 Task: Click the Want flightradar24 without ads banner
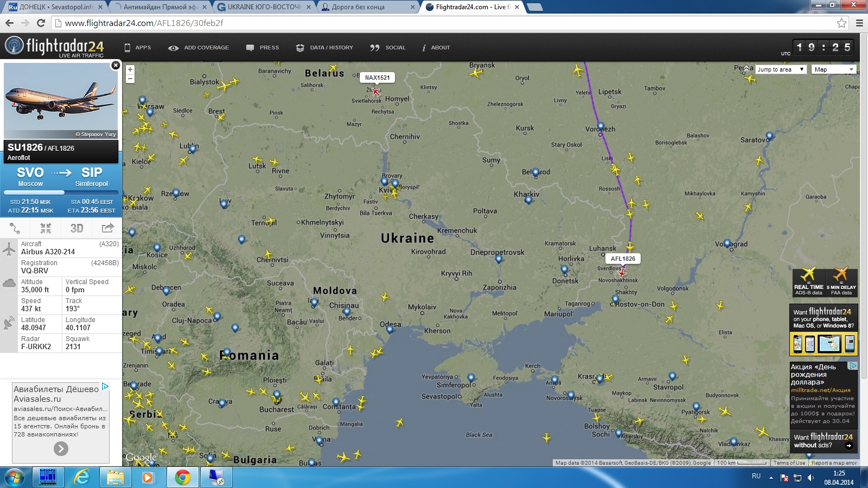824,441
